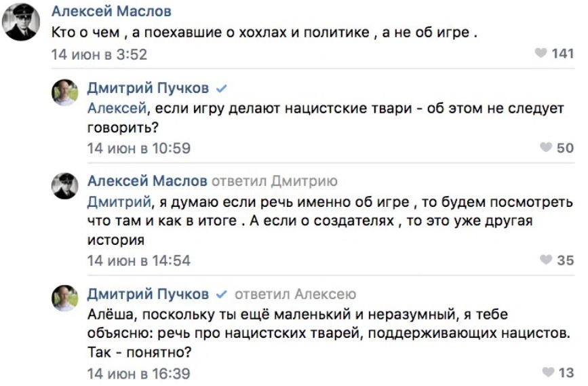Click the heart icon showing 50 likes
Image resolution: width=588 pixels, height=386 pixels.
(x=546, y=147)
